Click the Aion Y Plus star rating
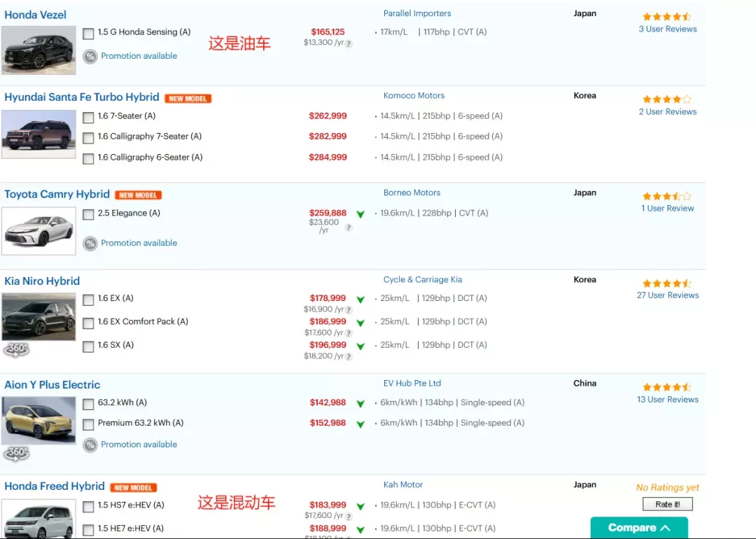Image resolution: width=756 pixels, height=539 pixels. coord(667,387)
